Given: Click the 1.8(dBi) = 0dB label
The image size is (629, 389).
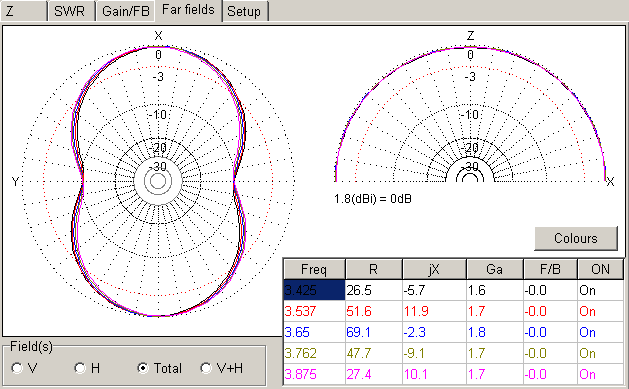Looking at the screenshot, I should click(x=373, y=199).
